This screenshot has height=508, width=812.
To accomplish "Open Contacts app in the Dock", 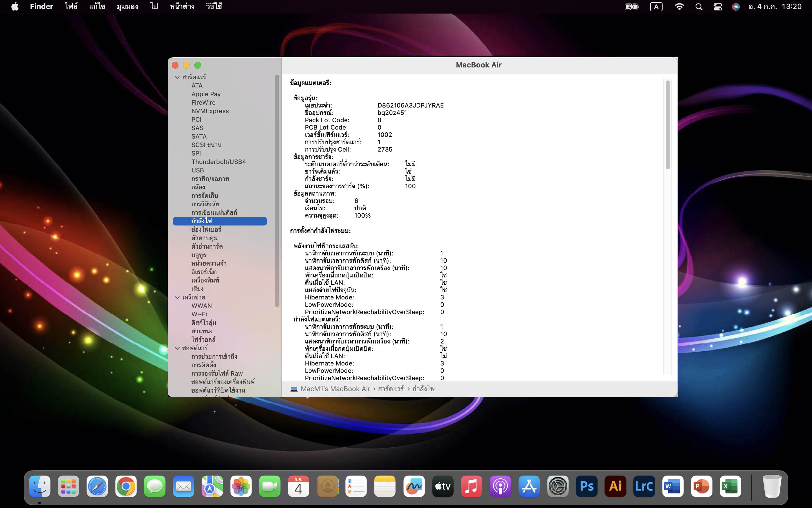I will tap(328, 486).
